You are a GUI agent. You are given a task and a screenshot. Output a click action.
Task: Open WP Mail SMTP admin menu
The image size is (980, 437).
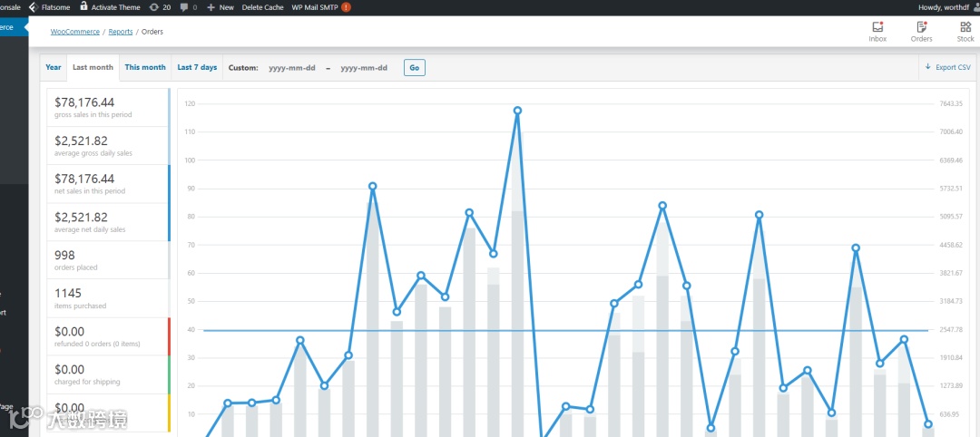tap(321, 7)
